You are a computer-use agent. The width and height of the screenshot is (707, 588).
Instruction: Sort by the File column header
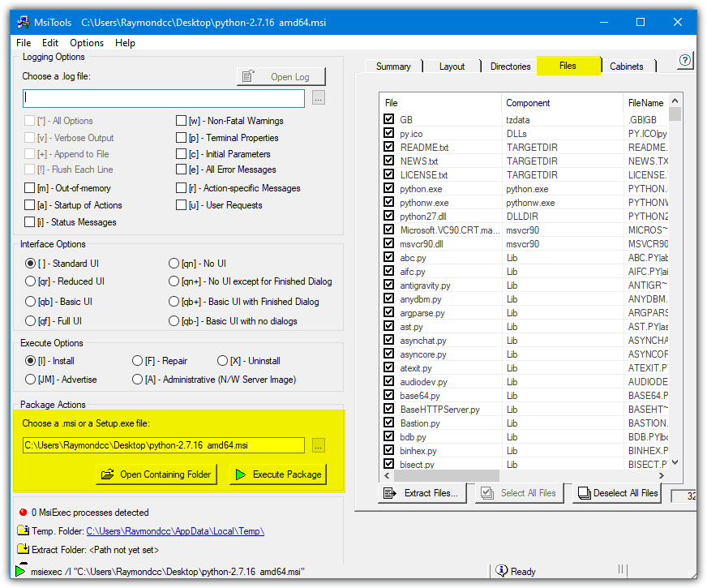point(440,103)
